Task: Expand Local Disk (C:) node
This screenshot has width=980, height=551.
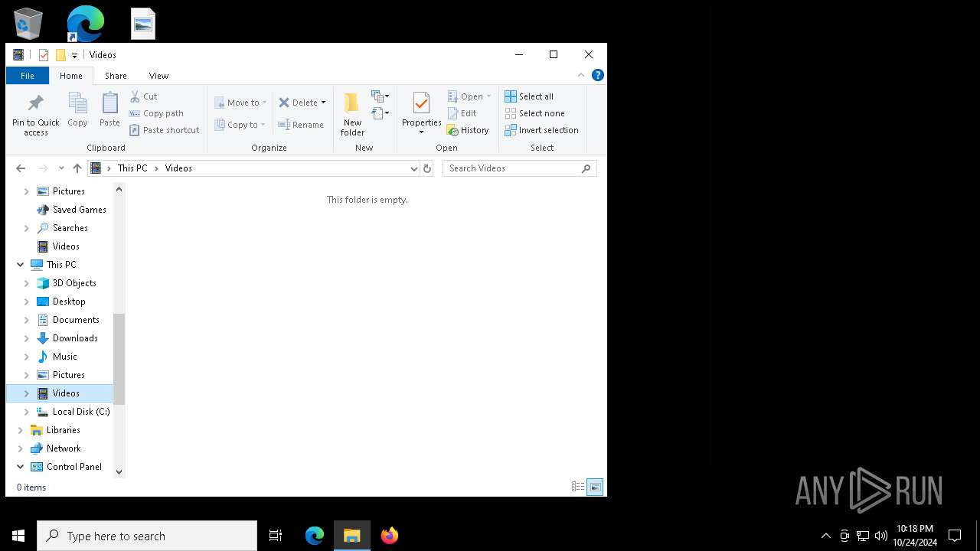Action: coord(27,412)
